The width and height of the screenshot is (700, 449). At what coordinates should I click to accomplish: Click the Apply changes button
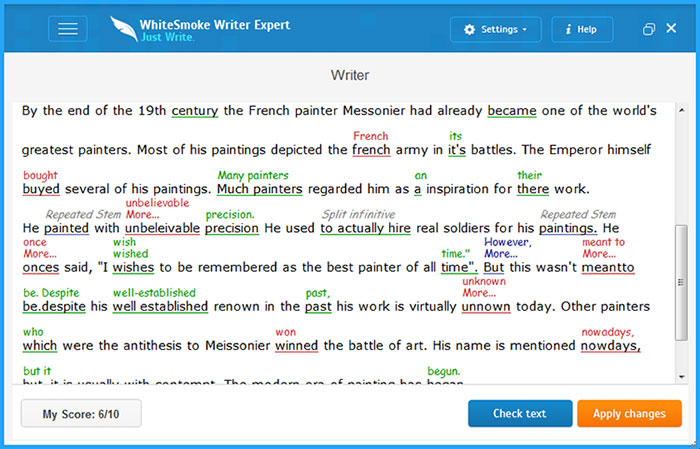(629, 413)
